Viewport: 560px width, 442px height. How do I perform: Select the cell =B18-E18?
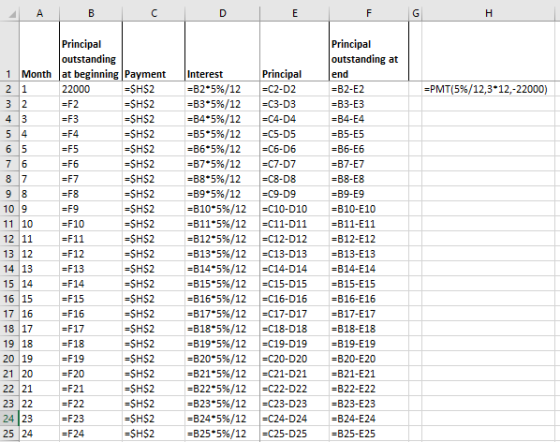click(x=369, y=329)
